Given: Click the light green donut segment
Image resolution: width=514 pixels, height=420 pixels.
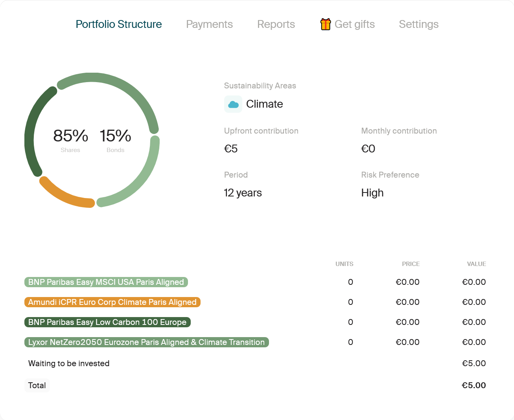Looking at the screenshot, I should pyautogui.click(x=140, y=182).
